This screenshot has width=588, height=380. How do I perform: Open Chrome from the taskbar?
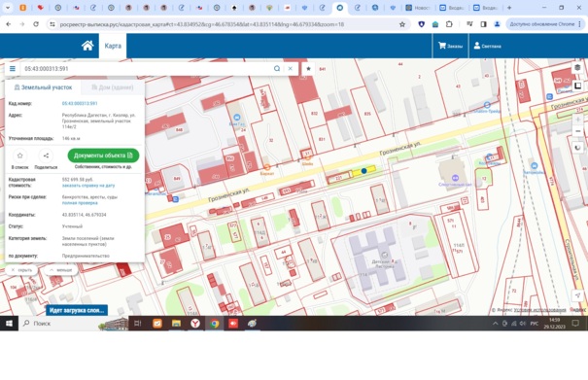point(214,324)
